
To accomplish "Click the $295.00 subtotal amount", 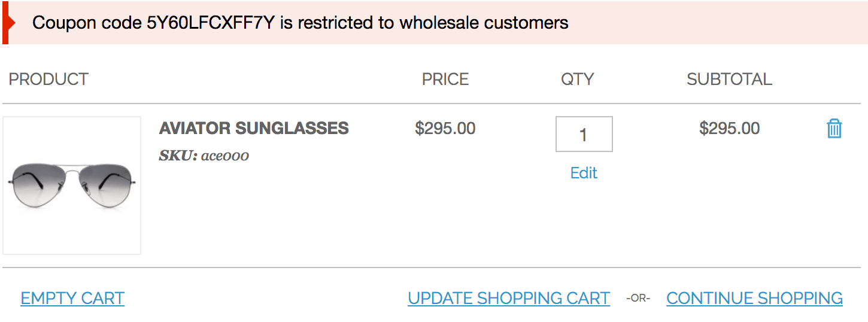I will pyautogui.click(x=729, y=128).
